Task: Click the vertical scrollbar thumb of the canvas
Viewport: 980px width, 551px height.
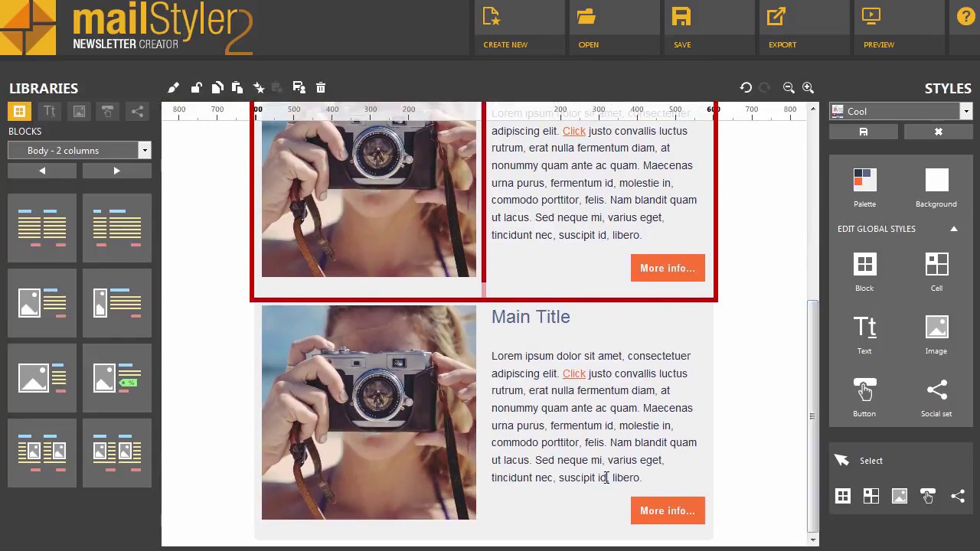Action: [813, 416]
